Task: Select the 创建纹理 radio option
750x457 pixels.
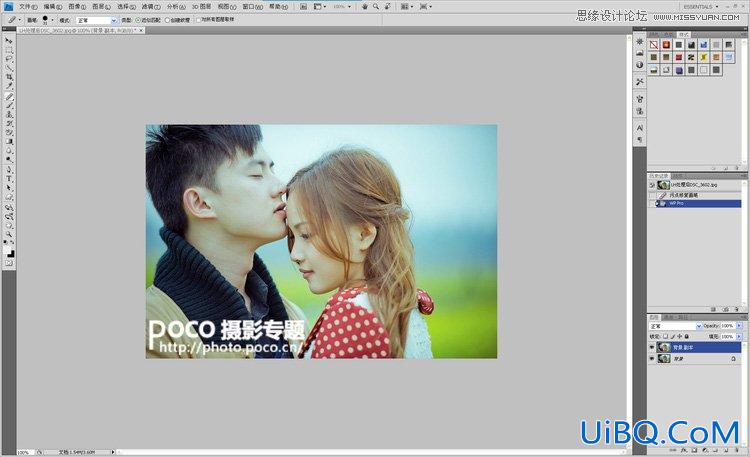Action: coord(167,20)
